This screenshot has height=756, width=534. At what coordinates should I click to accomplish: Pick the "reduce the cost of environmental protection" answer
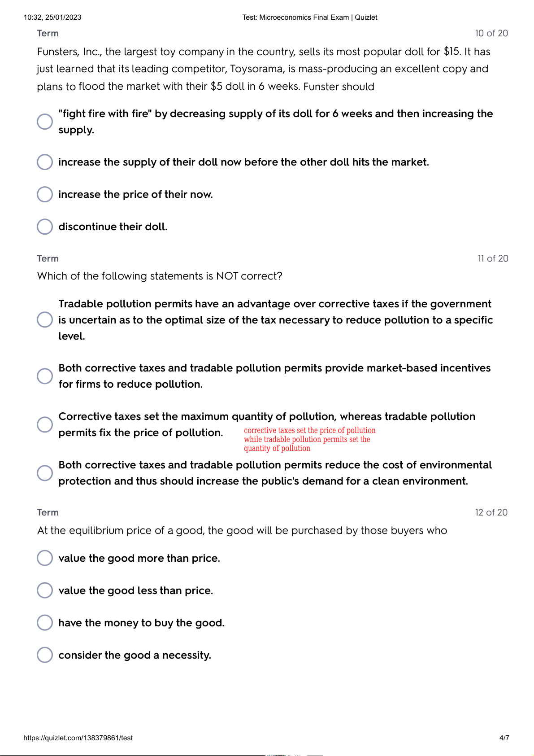[45, 473]
